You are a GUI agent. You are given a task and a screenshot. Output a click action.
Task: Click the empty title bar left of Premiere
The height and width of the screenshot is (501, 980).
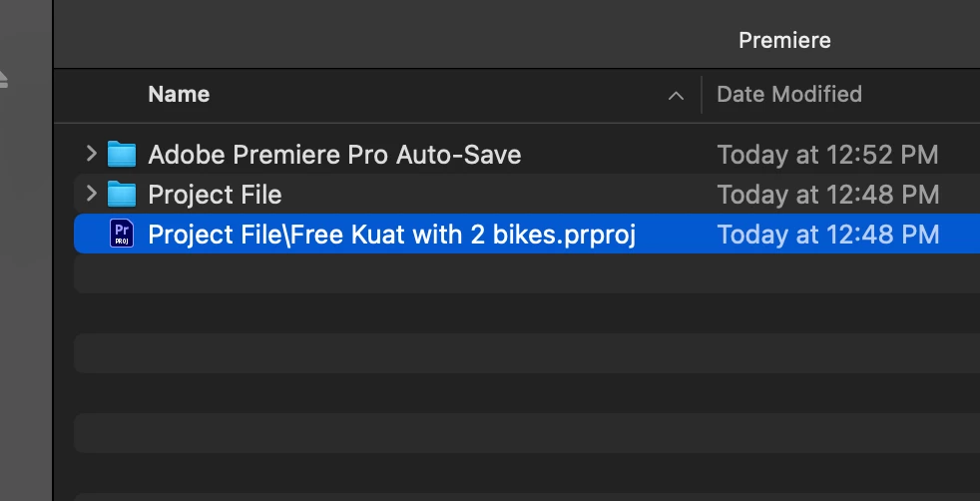click(399, 35)
